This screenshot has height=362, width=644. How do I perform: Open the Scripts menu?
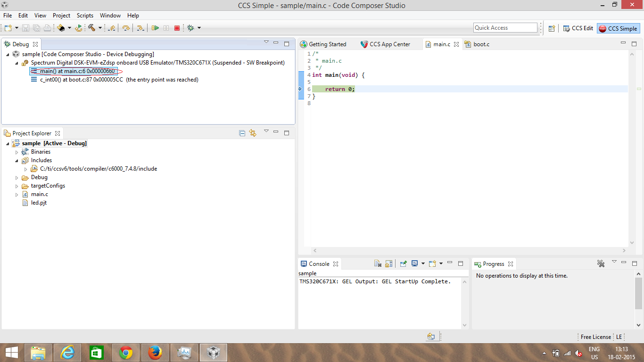[x=85, y=16]
